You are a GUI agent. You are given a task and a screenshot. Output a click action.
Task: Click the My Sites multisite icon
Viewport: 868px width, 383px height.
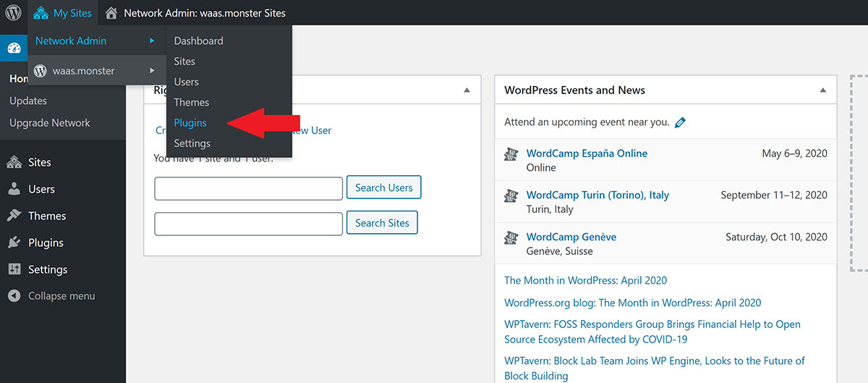click(x=41, y=13)
